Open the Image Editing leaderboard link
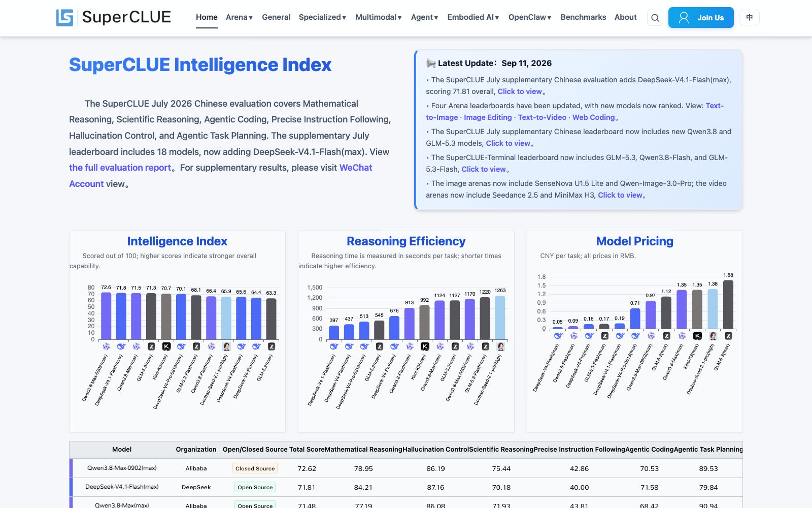Screen dimensions: 812x508 coord(488,117)
